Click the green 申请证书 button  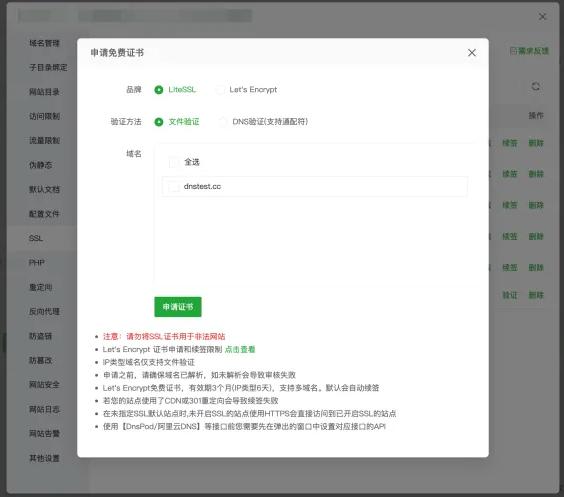point(178,307)
